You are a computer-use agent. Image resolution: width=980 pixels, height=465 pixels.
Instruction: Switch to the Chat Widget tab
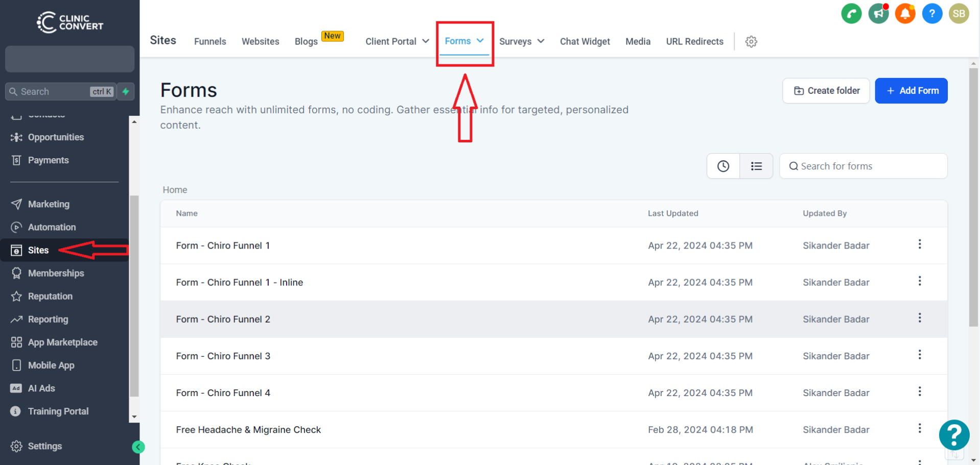coord(585,41)
